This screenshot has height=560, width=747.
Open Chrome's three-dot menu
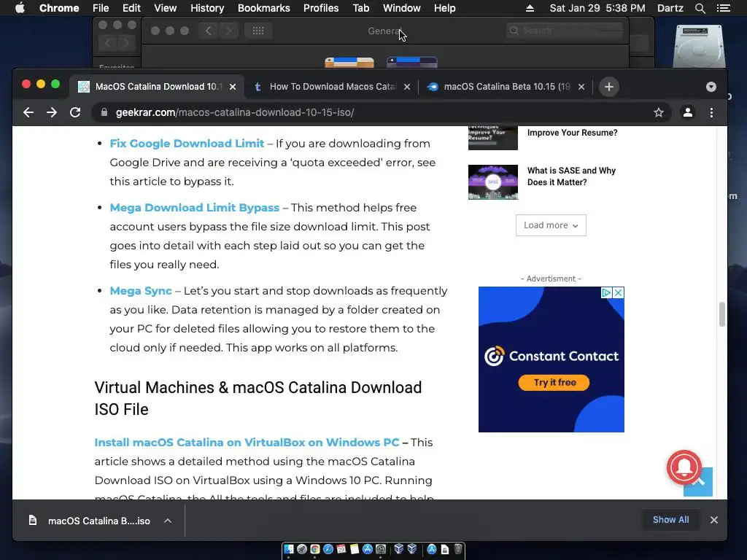pyautogui.click(x=711, y=112)
